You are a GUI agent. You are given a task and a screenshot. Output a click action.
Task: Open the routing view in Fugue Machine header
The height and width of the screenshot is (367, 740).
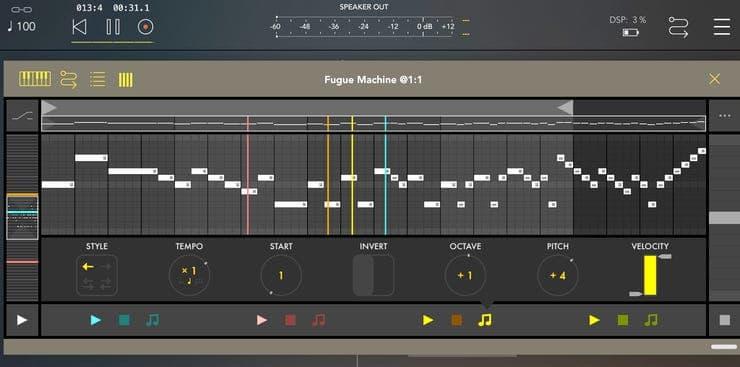68,79
